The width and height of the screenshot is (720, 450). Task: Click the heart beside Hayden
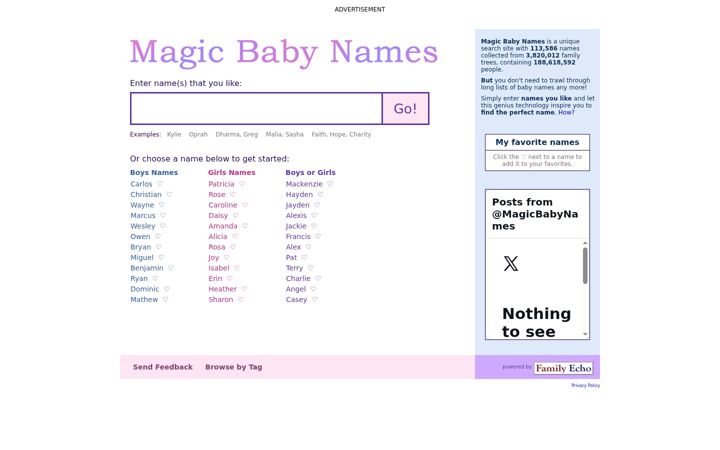321,195
